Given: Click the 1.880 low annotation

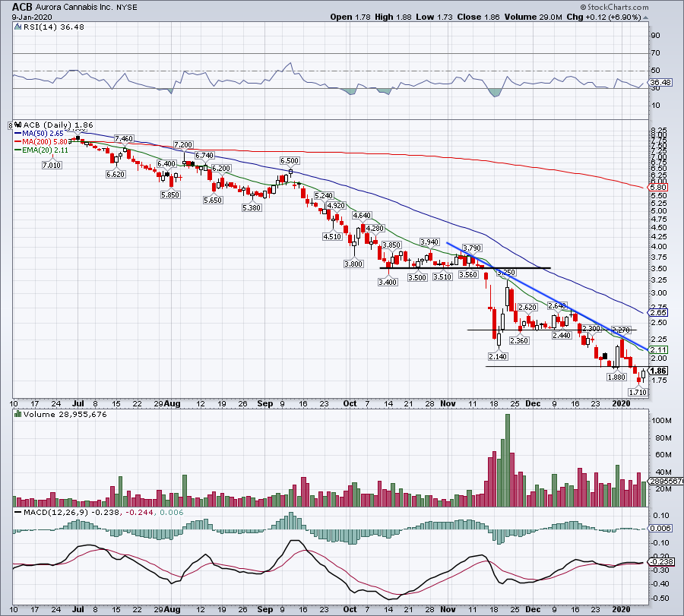Looking at the screenshot, I should (617, 377).
